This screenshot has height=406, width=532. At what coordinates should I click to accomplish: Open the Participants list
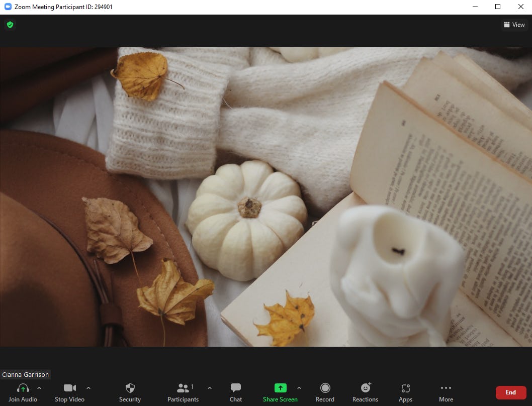point(183,387)
